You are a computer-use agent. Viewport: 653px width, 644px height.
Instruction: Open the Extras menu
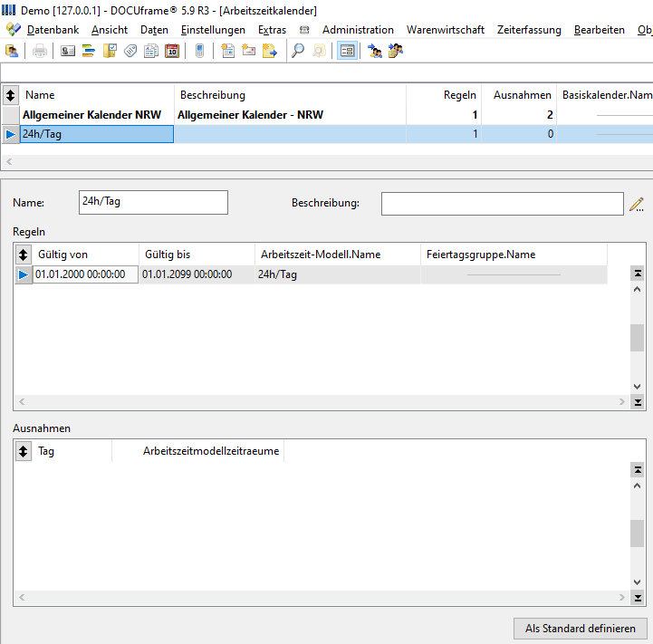tap(272, 30)
